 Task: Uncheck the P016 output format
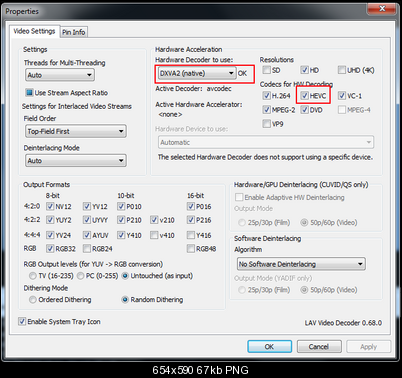pos(191,206)
